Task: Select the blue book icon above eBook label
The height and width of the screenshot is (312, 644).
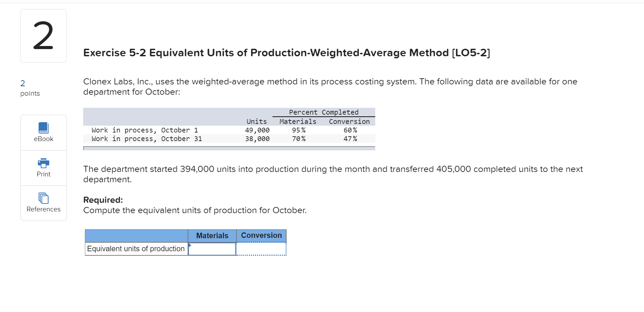Action: (x=43, y=127)
